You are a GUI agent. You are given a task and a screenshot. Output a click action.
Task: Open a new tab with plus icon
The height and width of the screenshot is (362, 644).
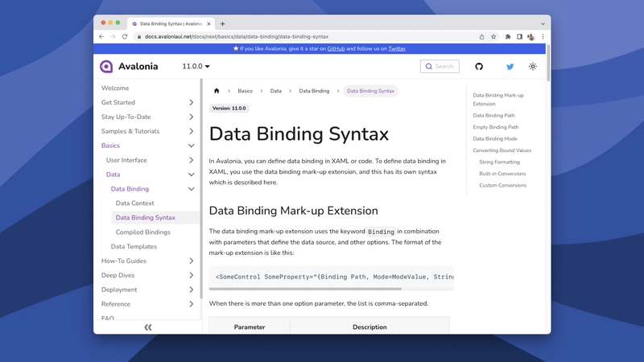pyautogui.click(x=223, y=24)
